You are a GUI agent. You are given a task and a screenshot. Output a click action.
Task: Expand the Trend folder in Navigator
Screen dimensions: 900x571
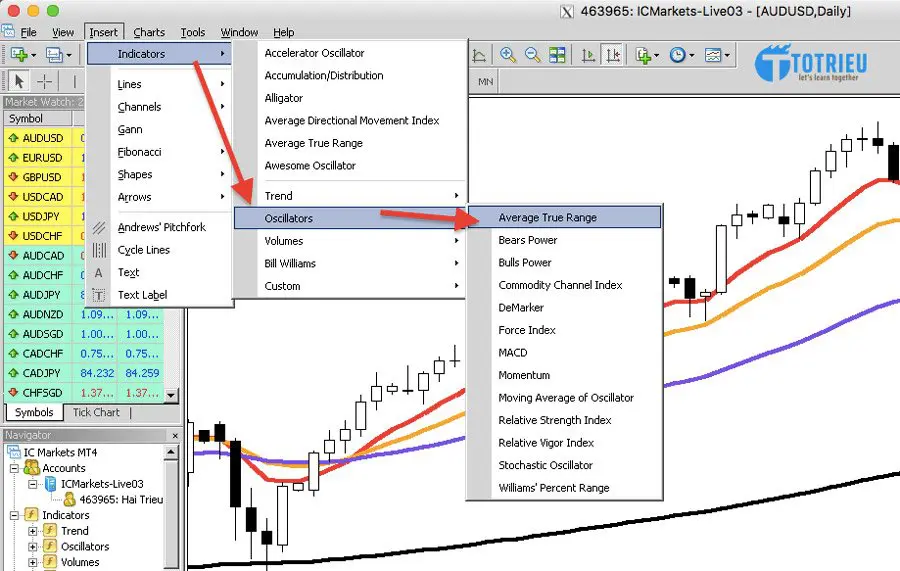coord(33,531)
